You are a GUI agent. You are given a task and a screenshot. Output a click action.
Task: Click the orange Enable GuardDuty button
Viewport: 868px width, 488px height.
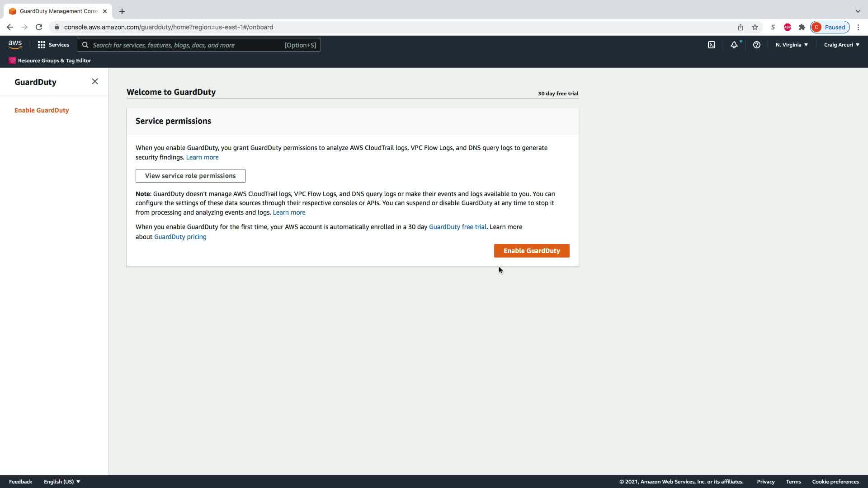click(531, 251)
